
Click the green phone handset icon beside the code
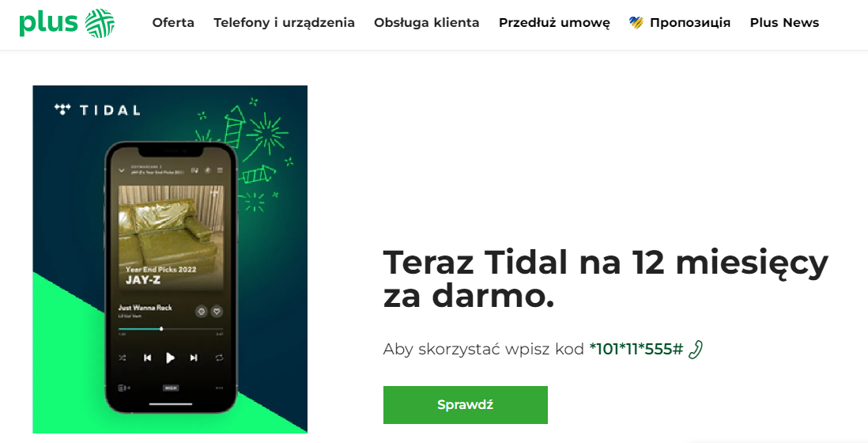click(696, 350)
